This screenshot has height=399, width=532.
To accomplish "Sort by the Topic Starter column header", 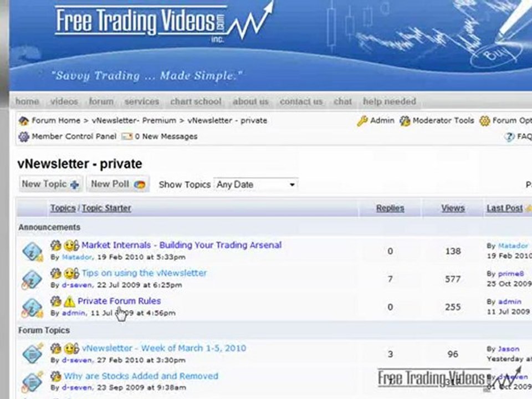I will (x=106, y=208).
